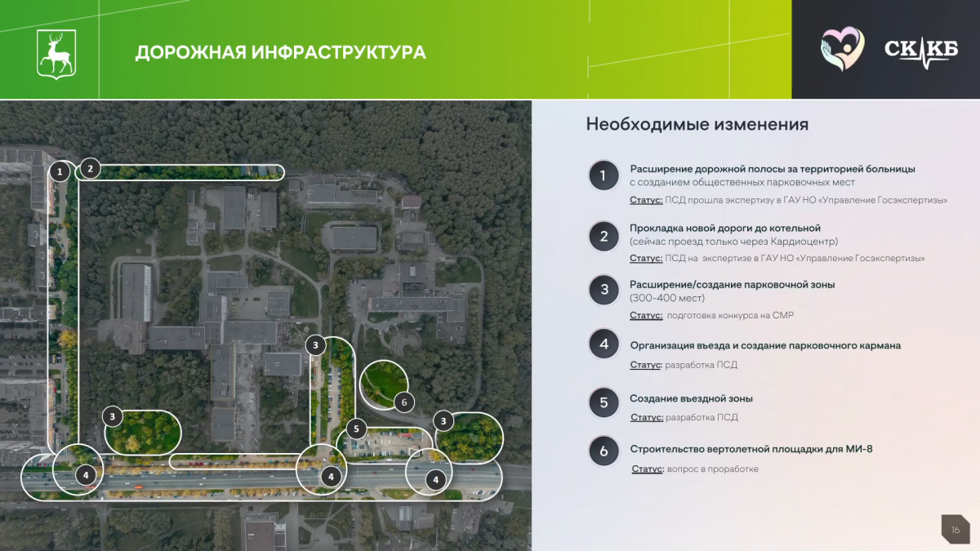This screenshot has height=551, width=980.
Task: Click the СККБ heartbeat logo
Action: pos(921,51)
